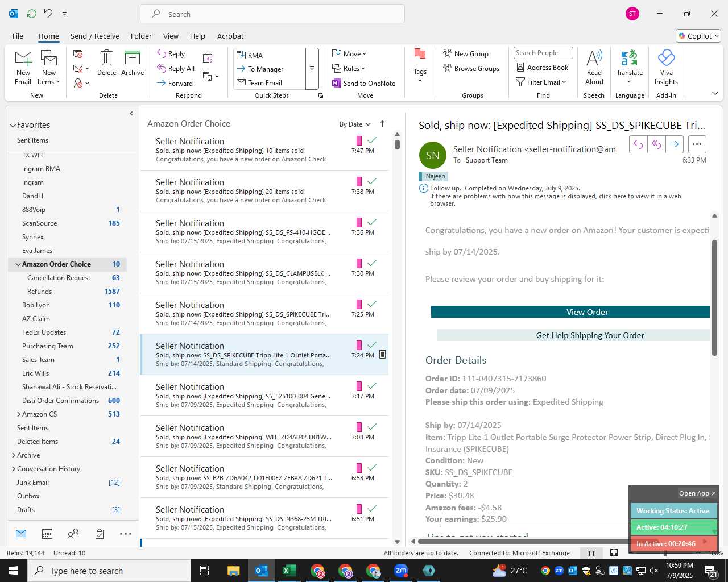Toggle completed flag on 7:17 PM message

click(x=372, y=385)
